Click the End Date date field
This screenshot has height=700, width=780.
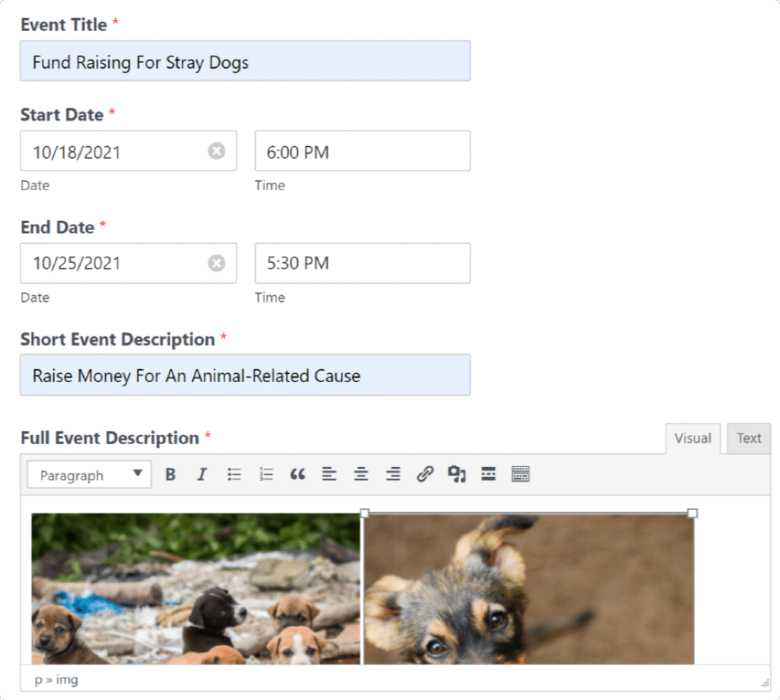point(129,264)
